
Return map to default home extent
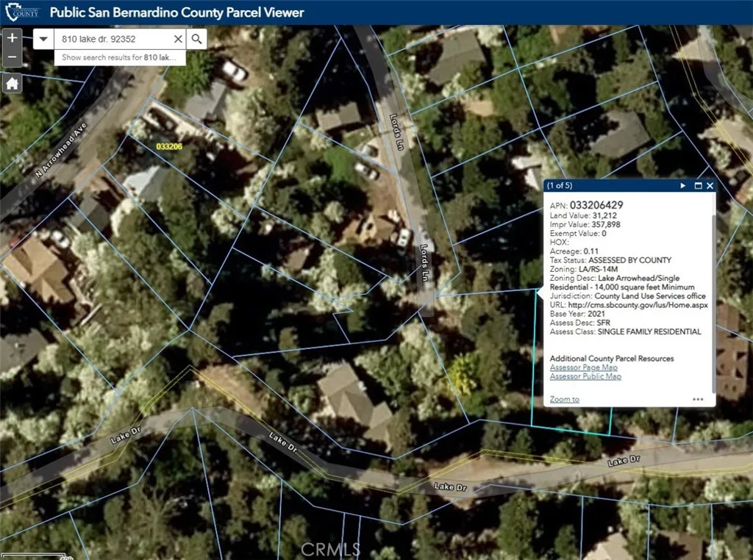(x=12, y=84)
